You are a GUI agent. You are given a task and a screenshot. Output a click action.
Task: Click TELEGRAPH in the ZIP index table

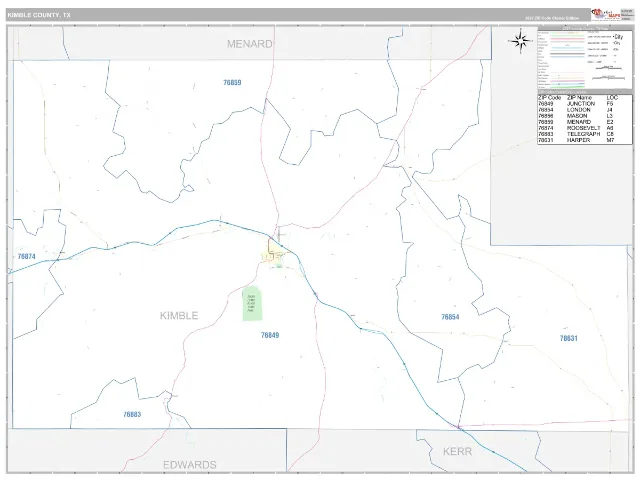tap(584, 134)
